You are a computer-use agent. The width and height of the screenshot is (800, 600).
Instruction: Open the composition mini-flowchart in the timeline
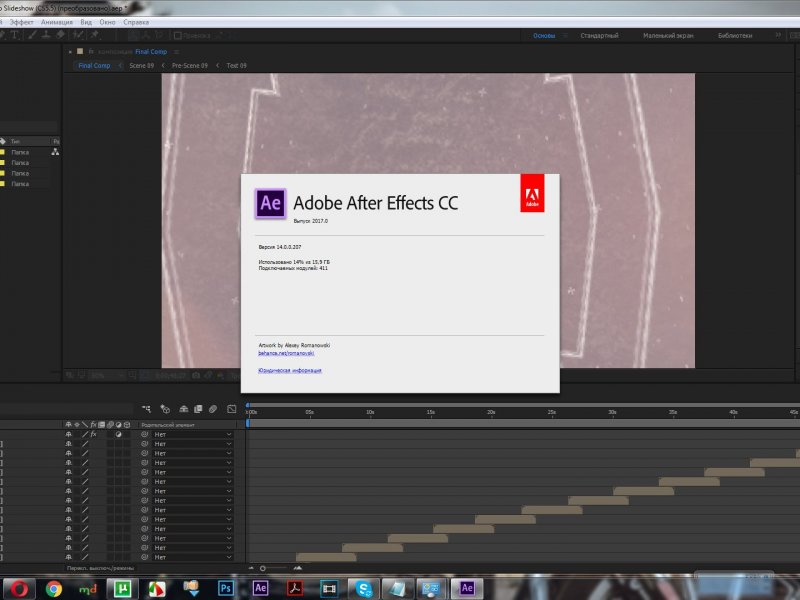(x=146, y=409)
